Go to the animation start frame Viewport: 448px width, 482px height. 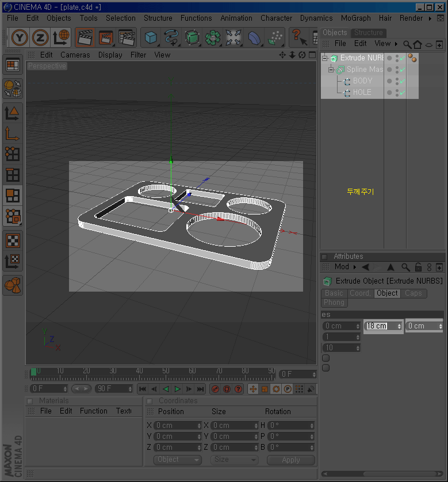pyautogui.click(x=143, y=389)
